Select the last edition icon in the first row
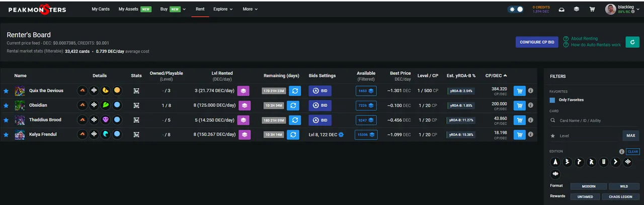Viewport: 644px width, 205px height. (x=627, y=162)
